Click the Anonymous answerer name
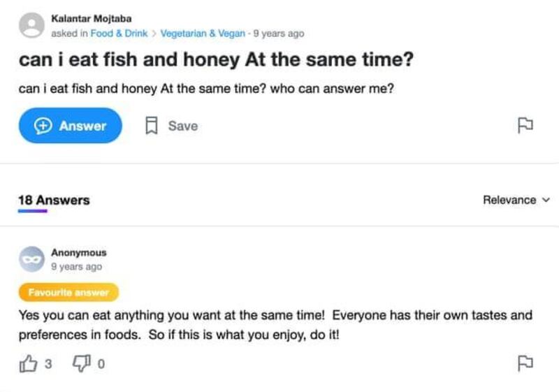 79,253
